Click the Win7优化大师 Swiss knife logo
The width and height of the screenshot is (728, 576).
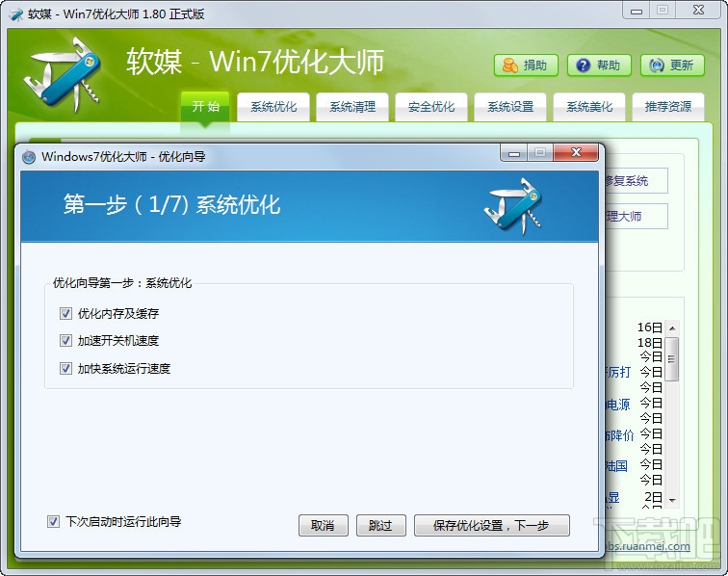click(63, 75)
